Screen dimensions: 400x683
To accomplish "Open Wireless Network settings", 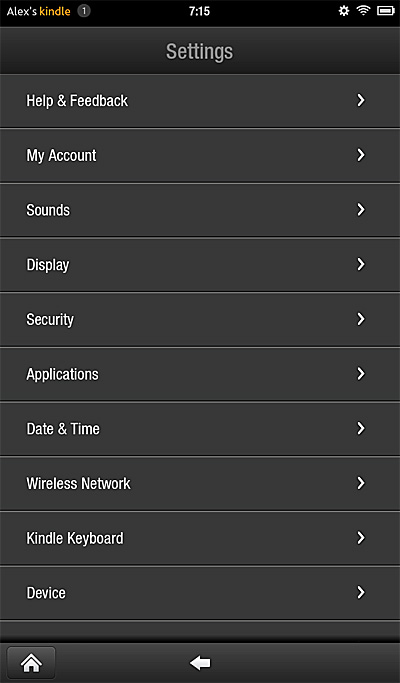I will pos(200,484).
